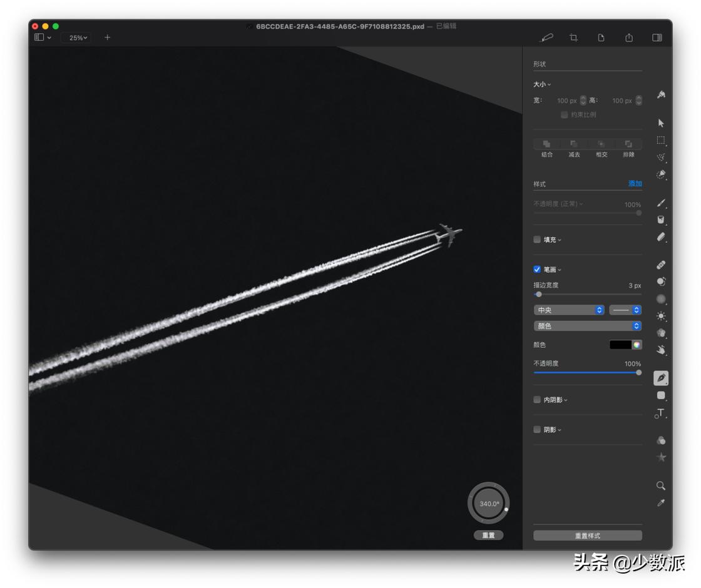
Task: Click the stroke 不透明度 slider below 颜色
Action: click(588, 373)
